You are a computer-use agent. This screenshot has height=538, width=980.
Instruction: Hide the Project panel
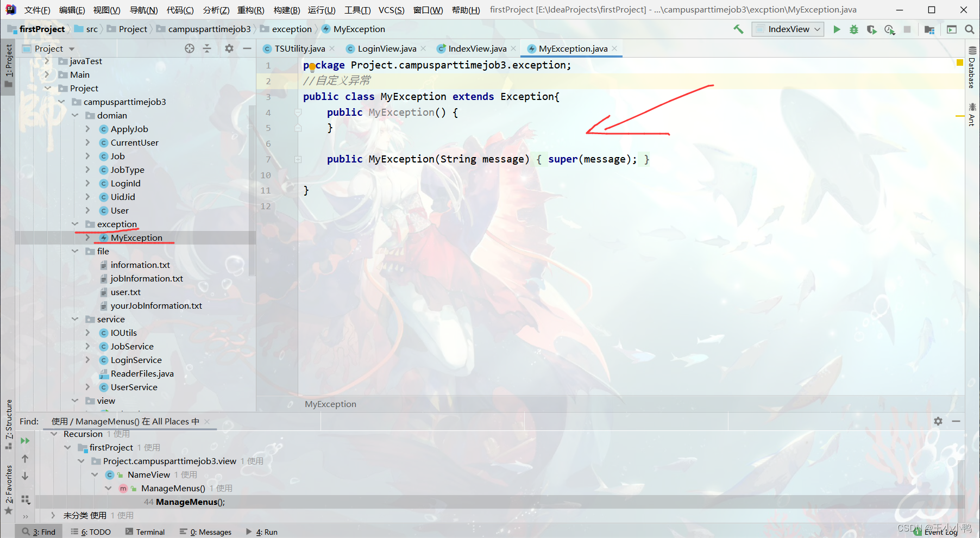pyautogui.click(x=247, y=48)
